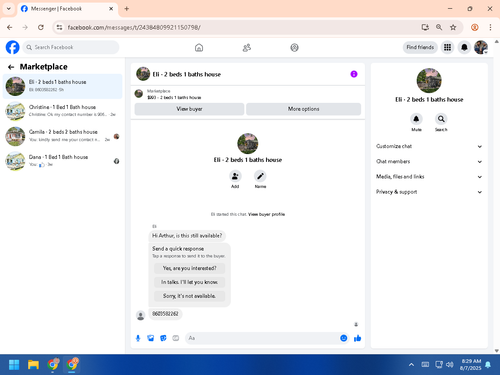Screen dimensions: 500x375
Task: Open View buyer profile link
Action: [266, 214]
